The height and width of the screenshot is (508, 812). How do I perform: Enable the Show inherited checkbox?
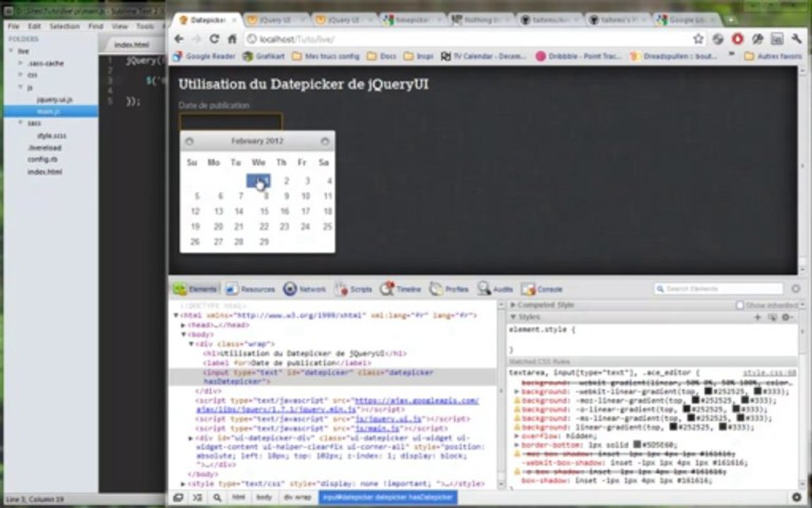[x=740, y=306]
